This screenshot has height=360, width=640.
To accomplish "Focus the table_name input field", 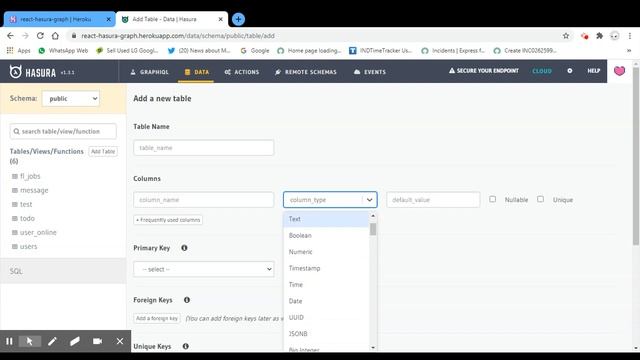I will [x=204, y=148].
